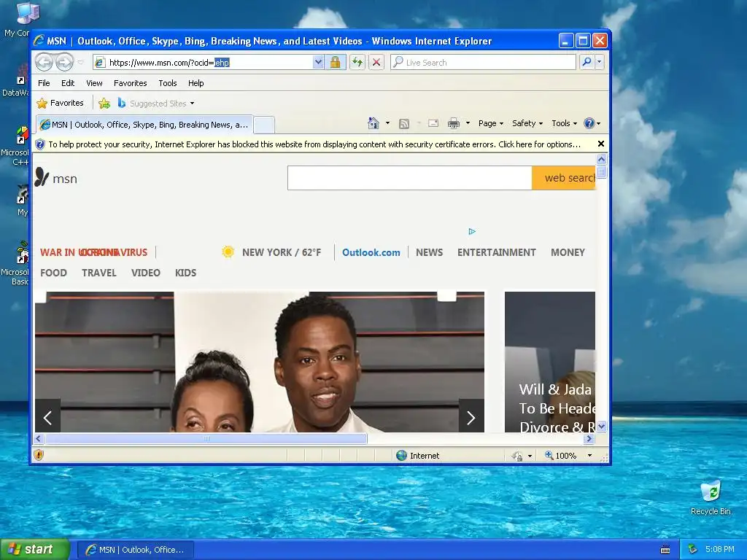
Task: Click the Back navigation arrow
Action: point(44,62)
